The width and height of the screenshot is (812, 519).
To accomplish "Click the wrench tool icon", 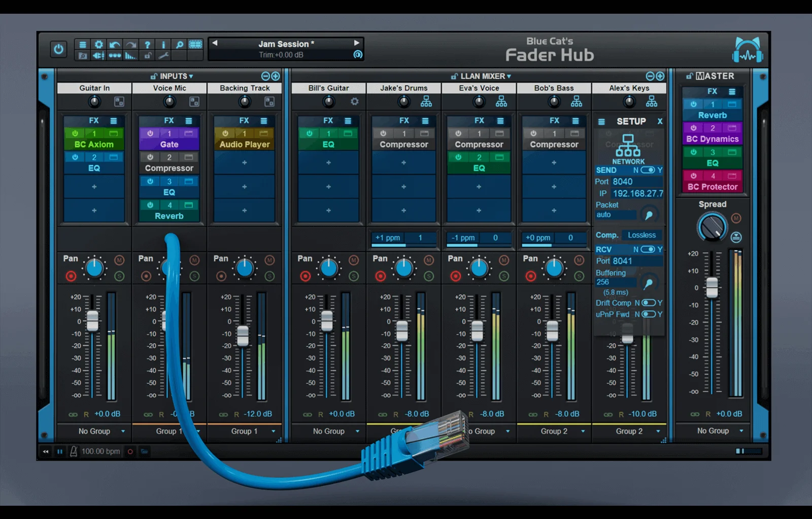I will (x=163, y=55).
